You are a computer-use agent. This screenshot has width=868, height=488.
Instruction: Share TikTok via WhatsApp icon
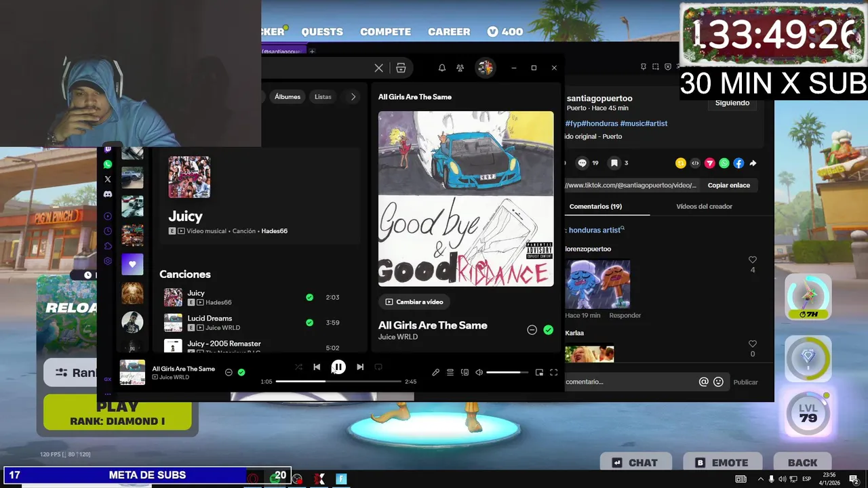pyautogui.click(x=724, y=163)
